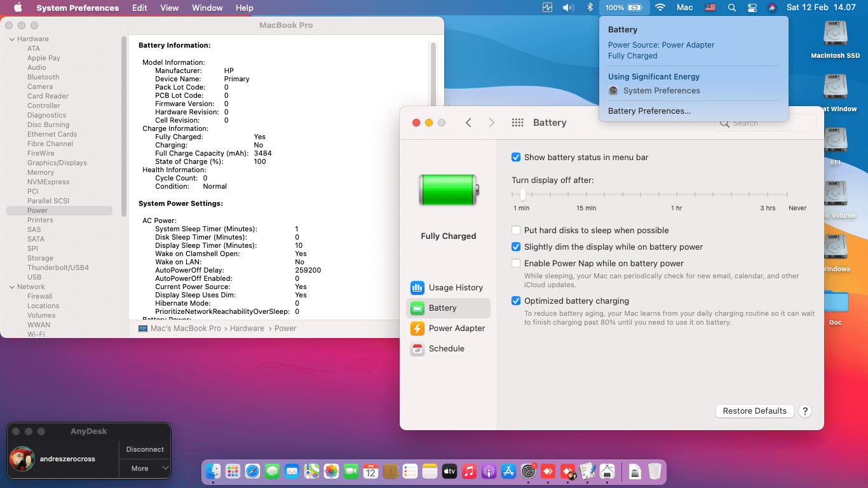Open the Wi-Fi menu bar icon
The width and height of the screenshot is (868, 488).
[660, 8]
